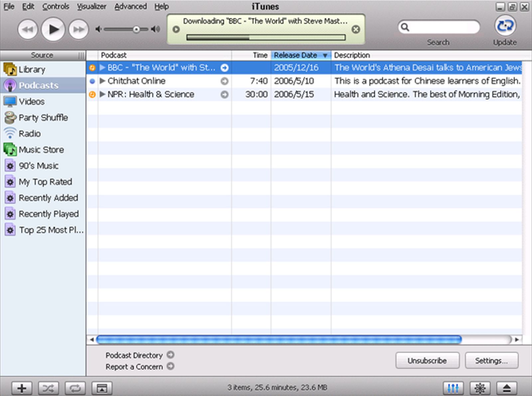Open podcast Settings dialog
The height and width of the screenshot is (396, 532).
(x=491, y=360)
